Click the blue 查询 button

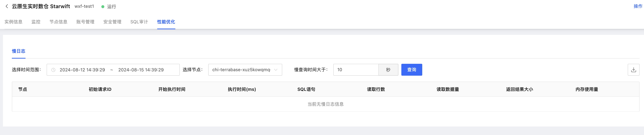click(x=412, y=70)
